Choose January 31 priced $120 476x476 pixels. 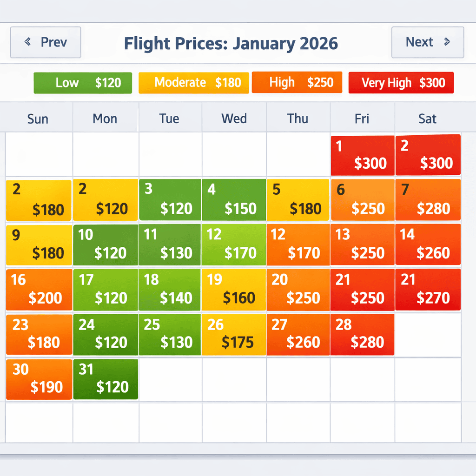(x=105, y=379)
